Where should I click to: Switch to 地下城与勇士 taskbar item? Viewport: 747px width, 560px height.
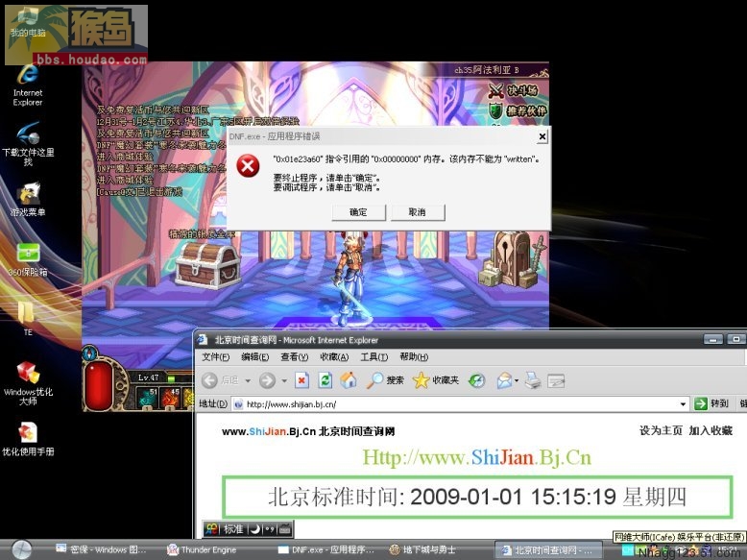423,549
